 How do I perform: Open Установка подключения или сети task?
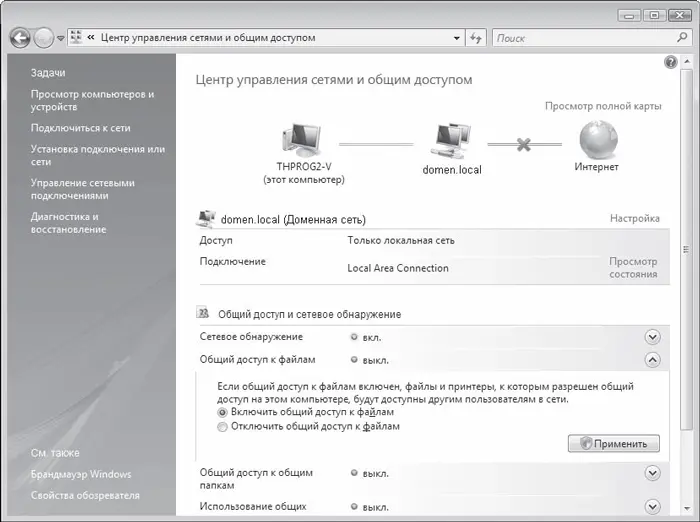coord(98,155)
